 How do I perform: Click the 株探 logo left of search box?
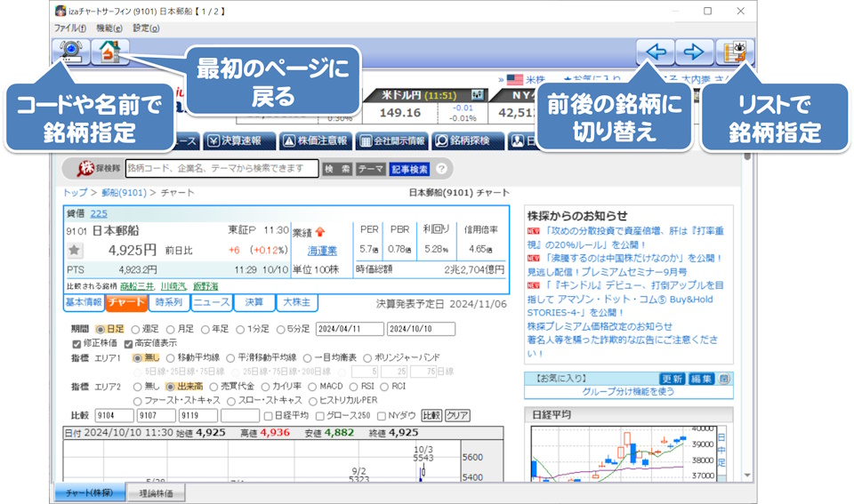[x=98, y=169]
